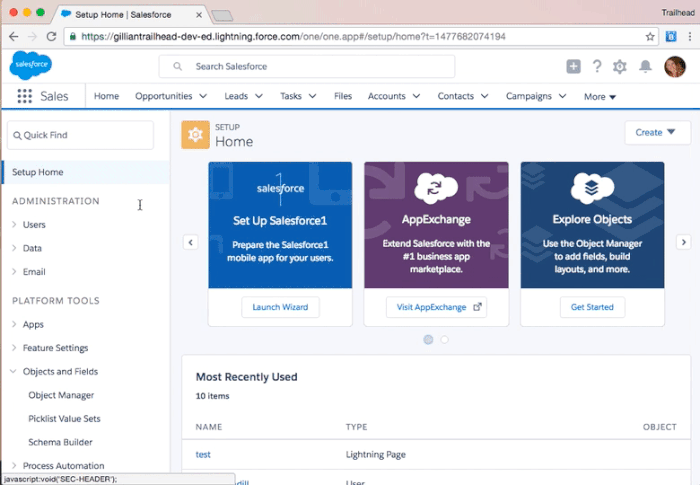
Task: Open the Accounts tab dropdown arrow
Action: click(x=416, y=96)
